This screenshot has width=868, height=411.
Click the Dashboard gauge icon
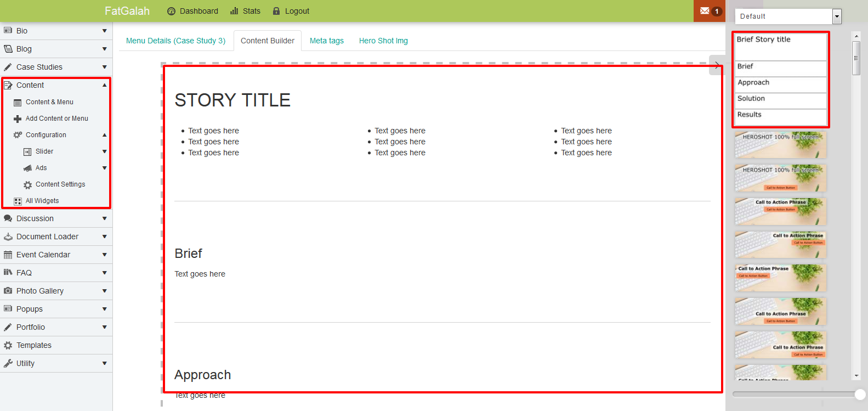pos(171,11)
